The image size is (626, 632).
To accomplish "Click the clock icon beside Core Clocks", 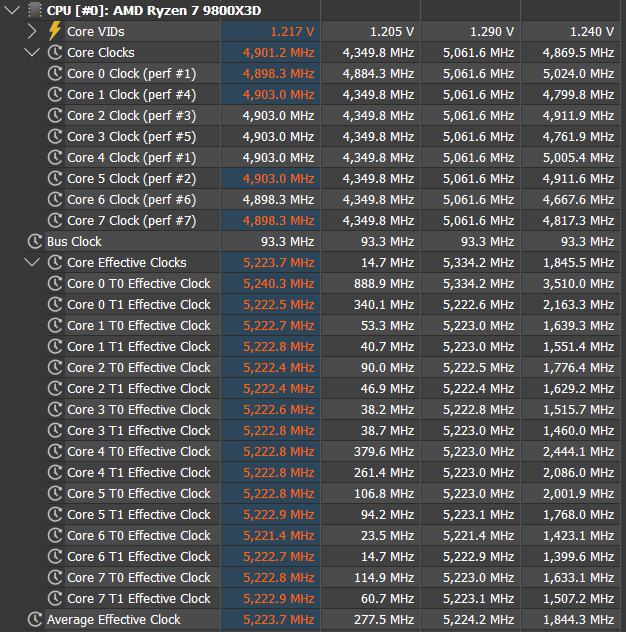I will click(55, 52).
